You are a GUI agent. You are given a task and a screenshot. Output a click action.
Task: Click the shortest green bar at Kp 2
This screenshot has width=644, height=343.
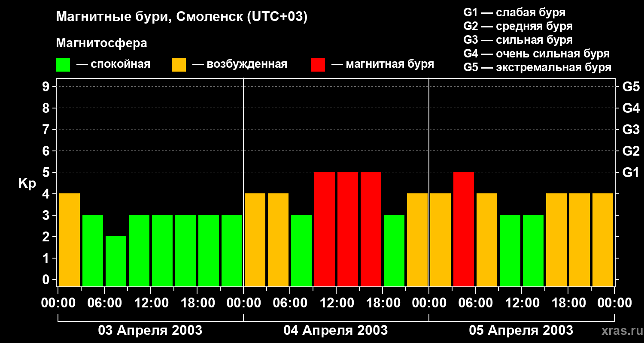coord(116,261)
